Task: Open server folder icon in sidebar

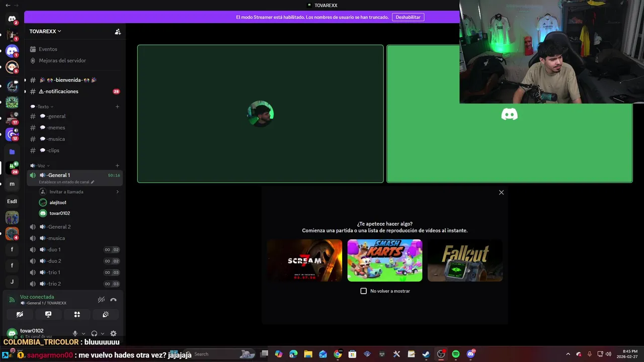Action: click(x=12, y=152)
